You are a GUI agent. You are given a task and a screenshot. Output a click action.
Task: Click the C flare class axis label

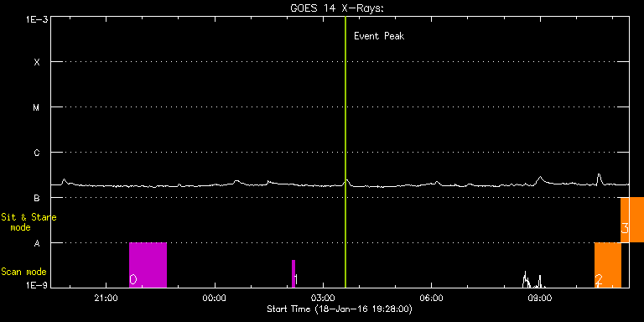37,153
